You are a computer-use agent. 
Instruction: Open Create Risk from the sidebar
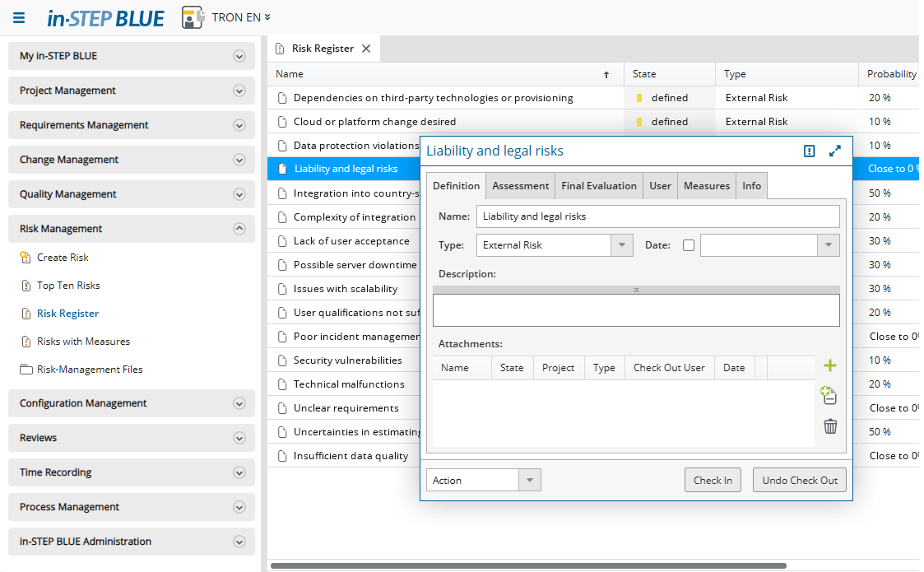63,258
